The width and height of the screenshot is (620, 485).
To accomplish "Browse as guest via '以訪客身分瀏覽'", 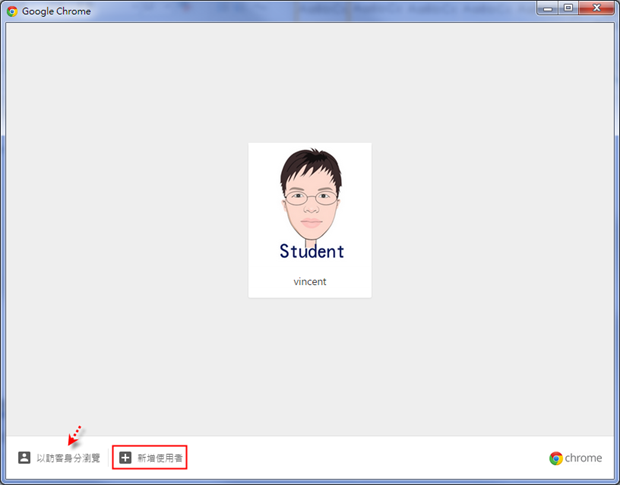I will click(68, 458).
